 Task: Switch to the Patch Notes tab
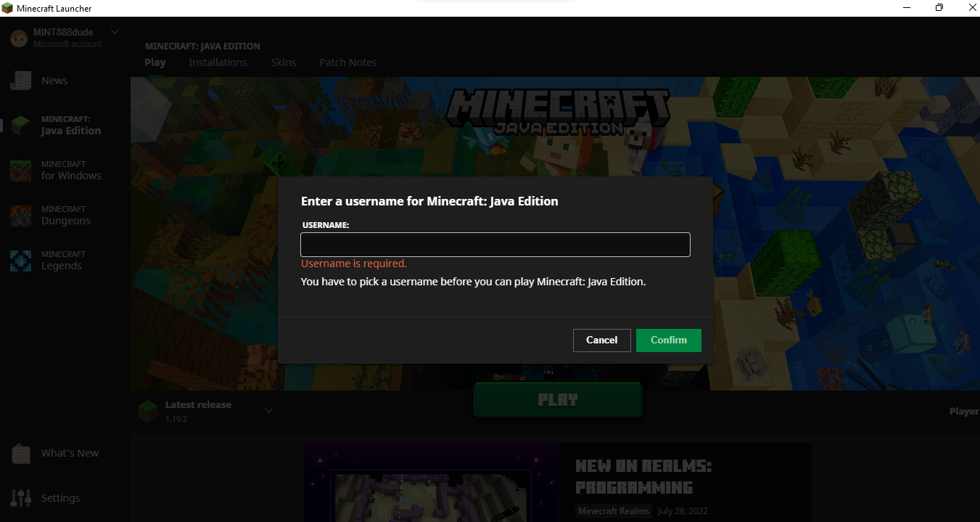click(x=348, y=62)
